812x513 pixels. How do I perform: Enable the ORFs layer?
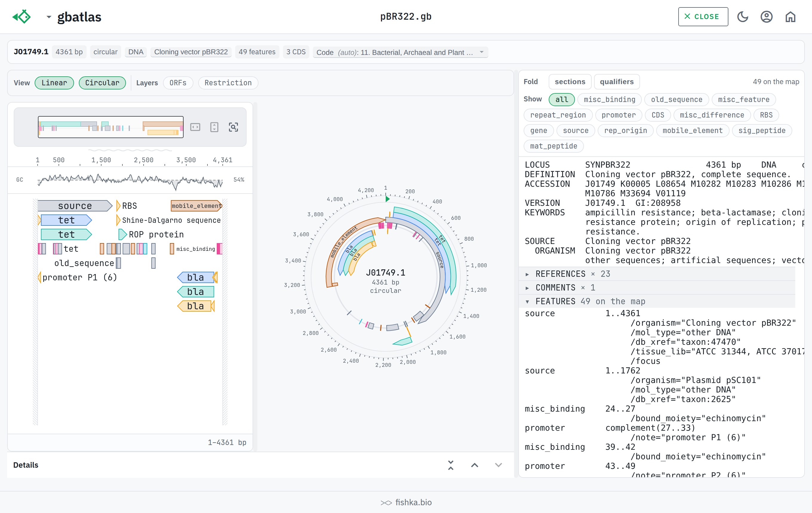(178, 83)
